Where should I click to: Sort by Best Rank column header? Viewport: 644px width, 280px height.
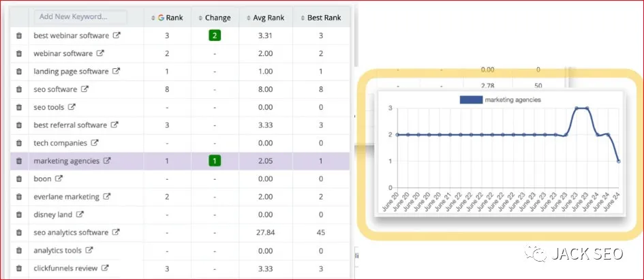(320, 18)
